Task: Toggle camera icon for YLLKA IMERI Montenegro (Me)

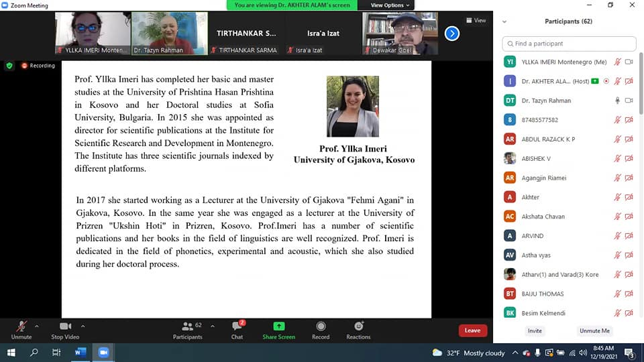Action: point(629,62)
